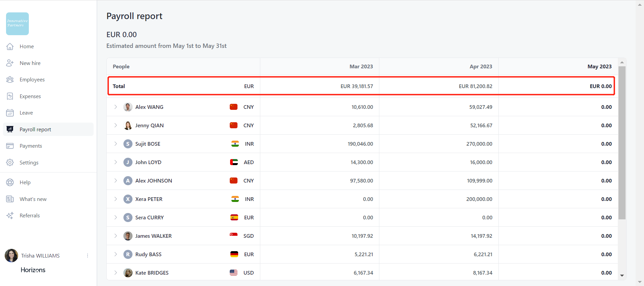Image resolution: width=644 pixels, height=286 pixels.
Task: Click the Payments card icon
Action: (10, 146)
